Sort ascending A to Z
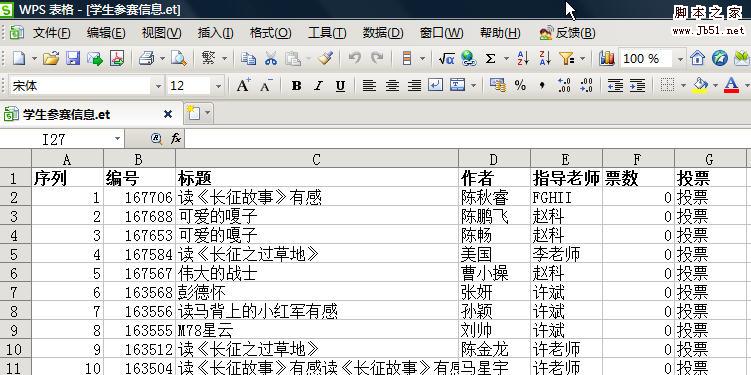The image size is (751, 375). 523,58
